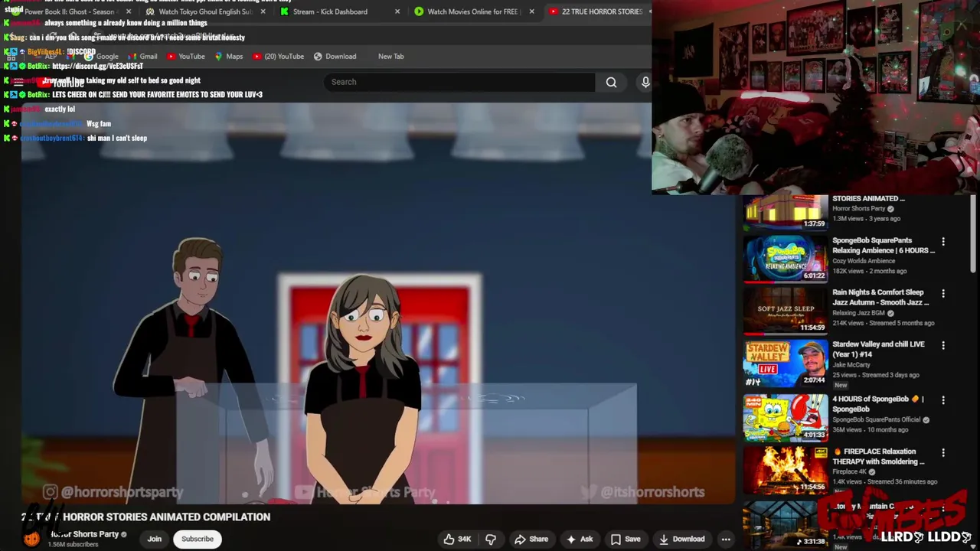Viewport: 980px width, 551px height.
Task: Open the YouTube bookmark
Action: click(x=185, y=56)
